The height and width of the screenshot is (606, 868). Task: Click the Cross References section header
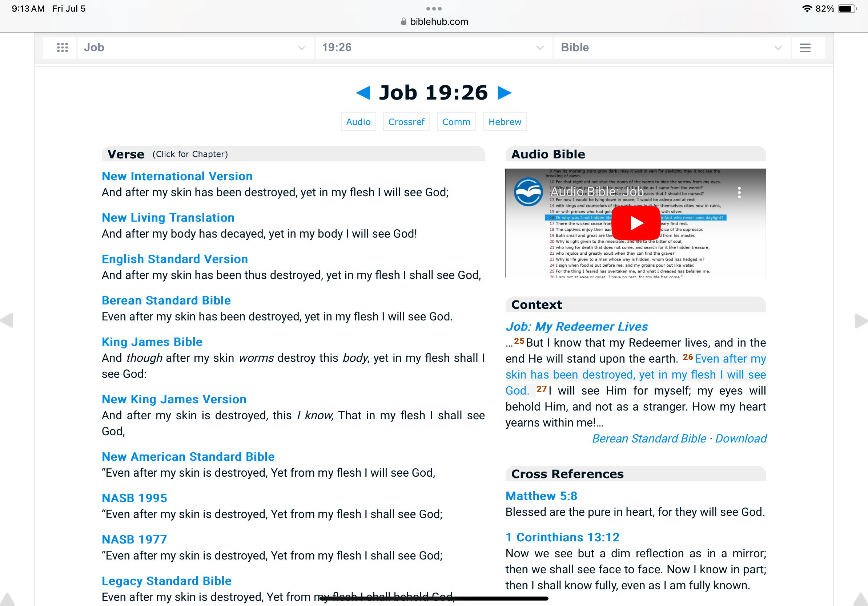[x=635, y=473]
